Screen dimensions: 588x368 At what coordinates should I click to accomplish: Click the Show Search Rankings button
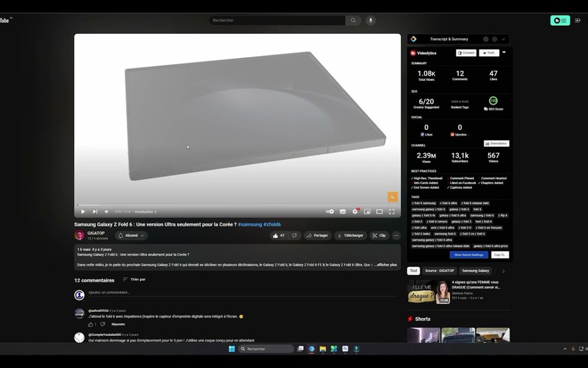click(469, 255)
